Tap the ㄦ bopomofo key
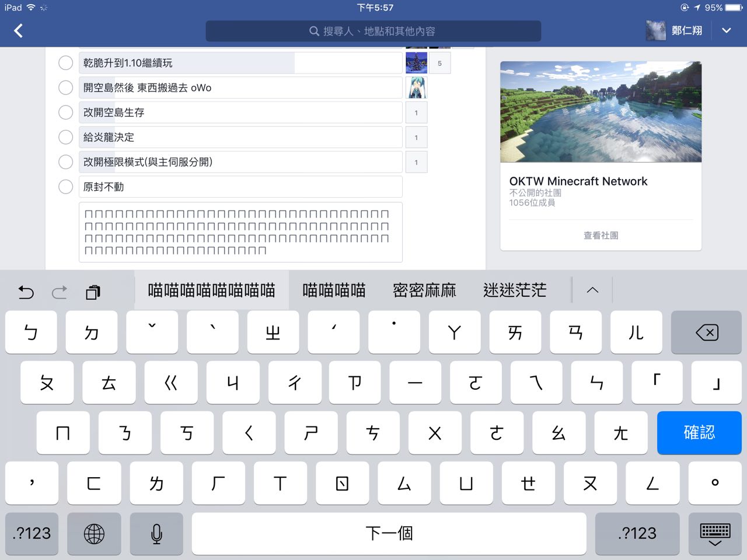Image resolution: width=747 pixels, height=560 pixels. pyautogui.click(x=636, y=332)
